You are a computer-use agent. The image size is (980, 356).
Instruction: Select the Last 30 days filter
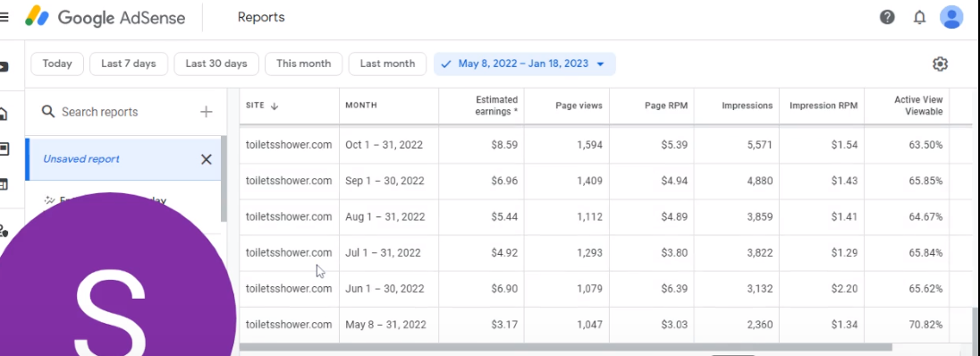point(216,64)
